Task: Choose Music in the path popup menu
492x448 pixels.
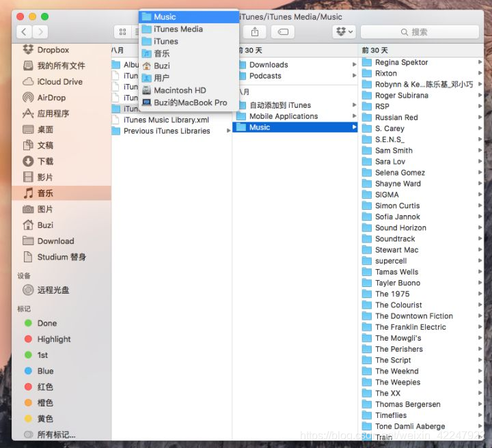Action: click(x=189, y=16)
